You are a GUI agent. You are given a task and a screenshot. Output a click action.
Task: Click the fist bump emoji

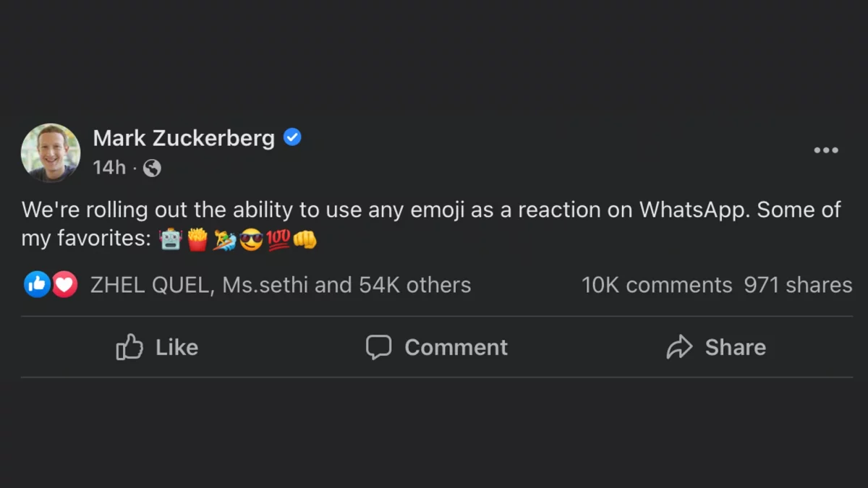click(x=305, y=239)
